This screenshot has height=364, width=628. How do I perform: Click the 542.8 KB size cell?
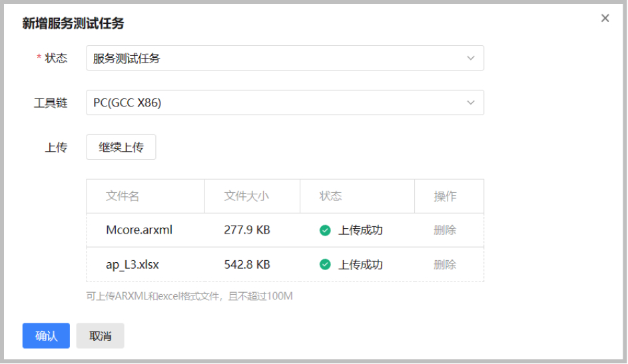[247, 265]
